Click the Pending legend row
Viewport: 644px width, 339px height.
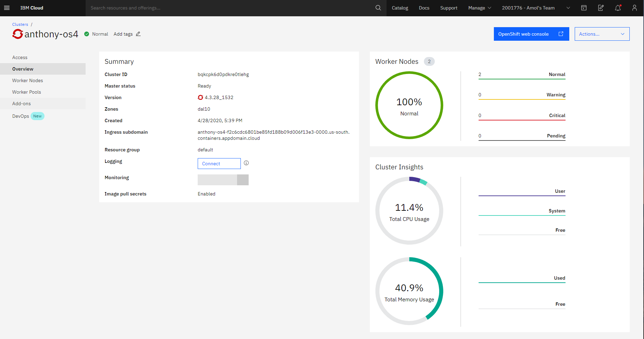522,137
